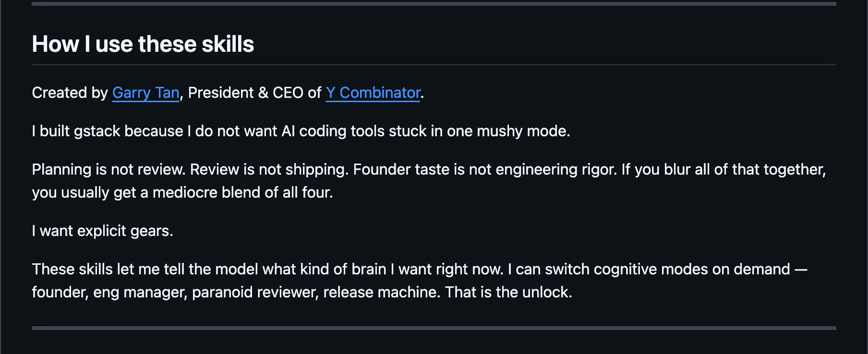Click the sentence "That is the unlock."
Screen dimensions: 868x354
508,292
